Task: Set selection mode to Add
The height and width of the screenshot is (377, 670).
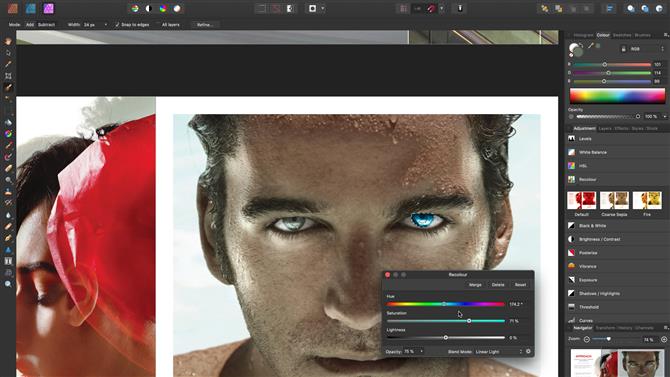Action: 30,25
